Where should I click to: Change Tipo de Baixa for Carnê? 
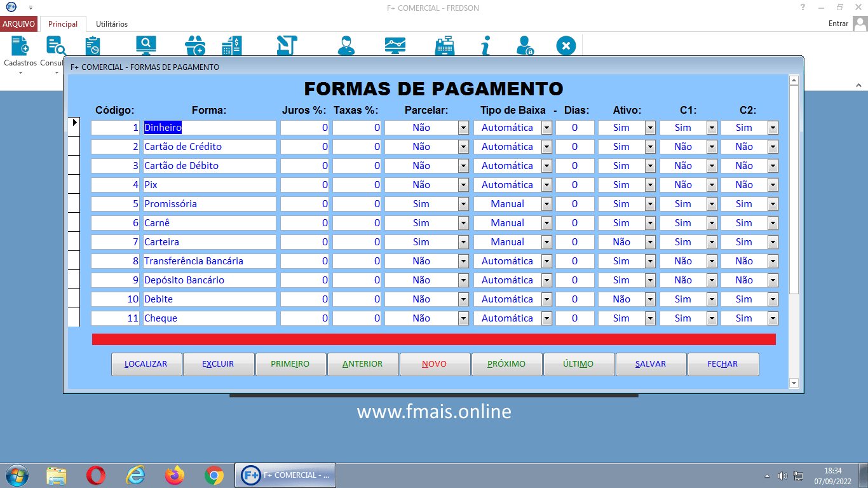pos(545,222)
